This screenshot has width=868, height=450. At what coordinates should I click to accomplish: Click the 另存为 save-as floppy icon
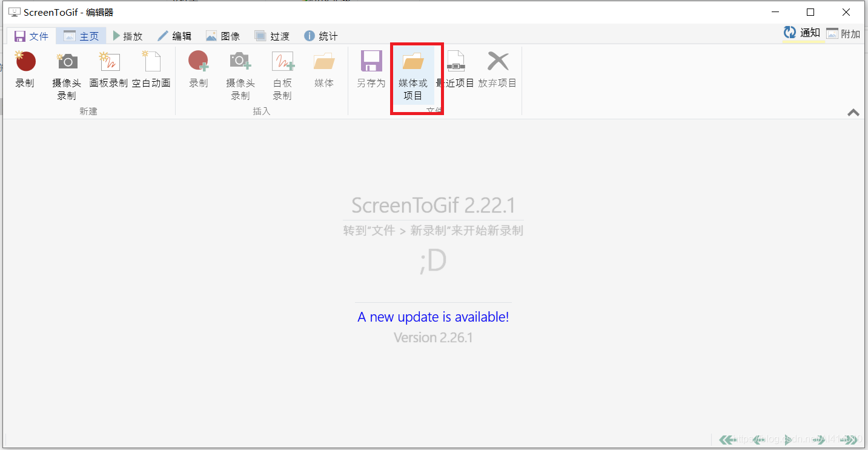(x=371, y=61)
